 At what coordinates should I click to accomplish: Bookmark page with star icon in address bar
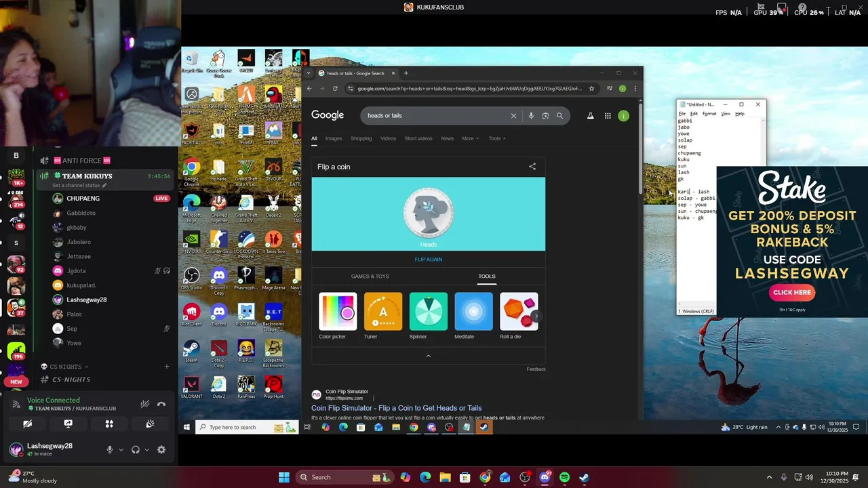click(x=591, y=88)
